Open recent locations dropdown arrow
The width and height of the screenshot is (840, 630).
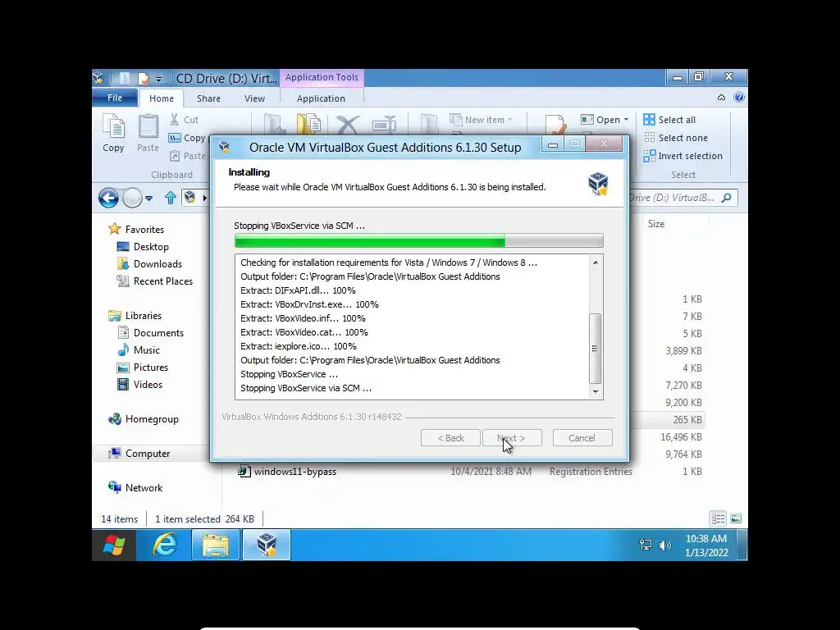click(149, 199)
